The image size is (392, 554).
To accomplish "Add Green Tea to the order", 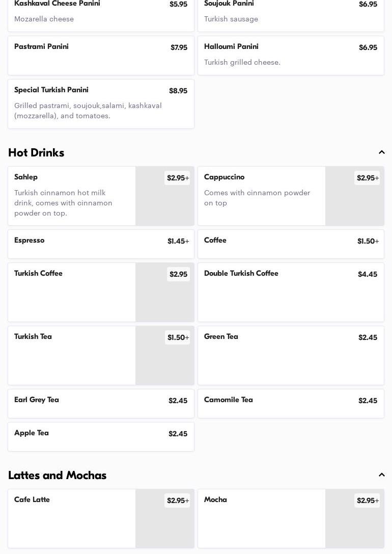I will pyautogui.click(x=291, y=355).
